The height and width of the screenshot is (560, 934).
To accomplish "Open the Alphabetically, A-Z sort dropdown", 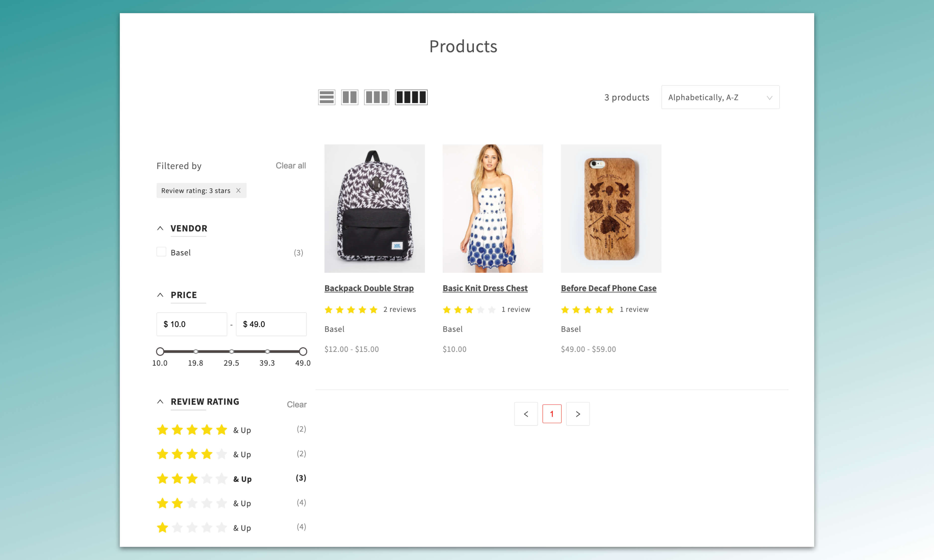I will (720, 97).
